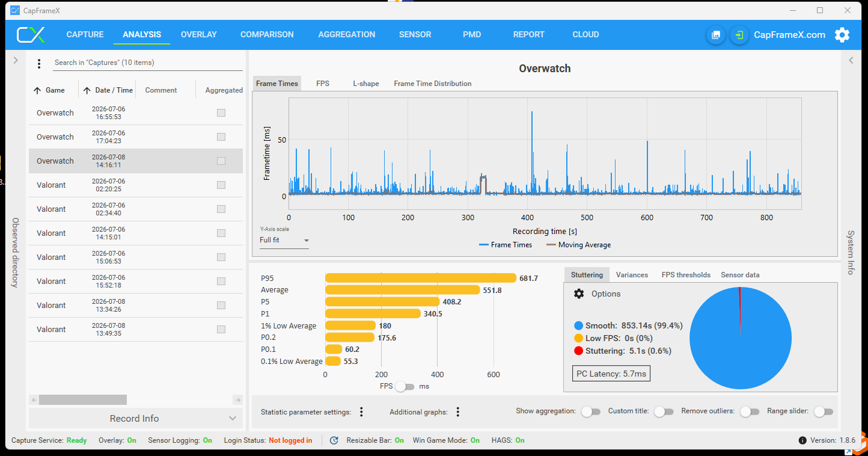This screenshot has width=868, height=456.
Task: Enable the Range slider toggle
Action: pos(823,411)
